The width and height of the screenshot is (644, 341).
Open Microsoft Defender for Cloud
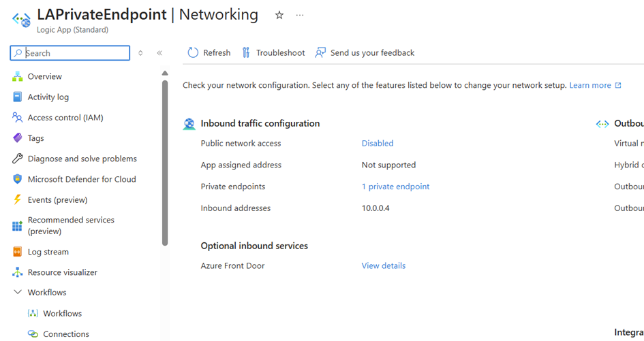[81, 179]
